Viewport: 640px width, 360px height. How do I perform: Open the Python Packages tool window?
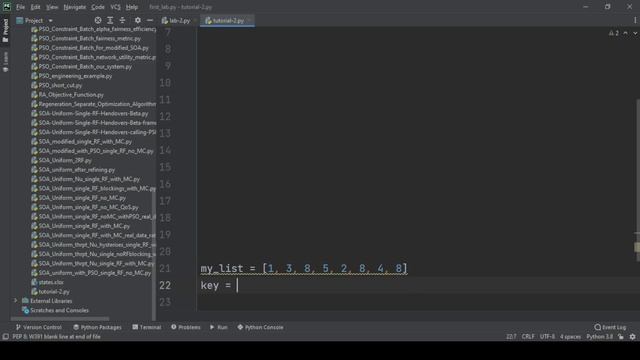coord(98,327)
